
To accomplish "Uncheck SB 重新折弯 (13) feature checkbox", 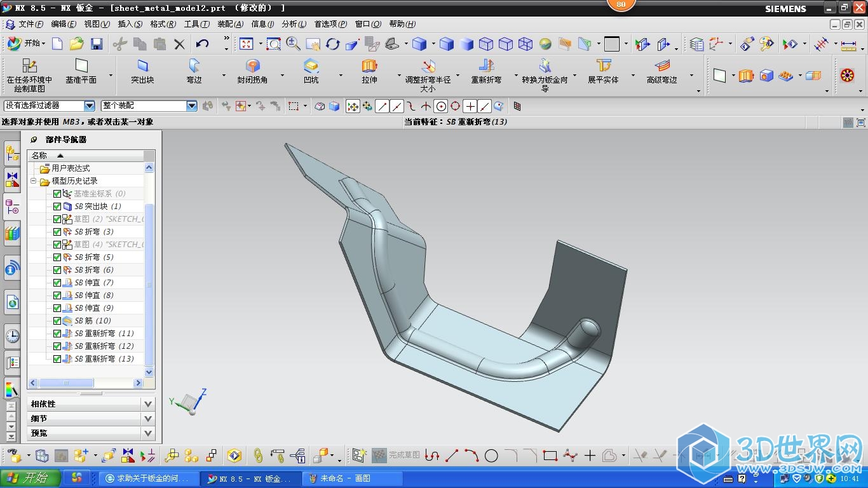I will [x=57, y=359].
